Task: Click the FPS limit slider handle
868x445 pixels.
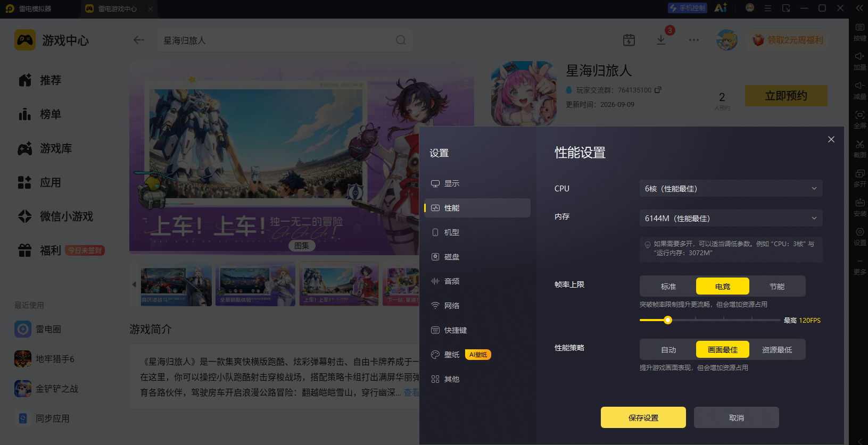Action: tap(668, 320)
